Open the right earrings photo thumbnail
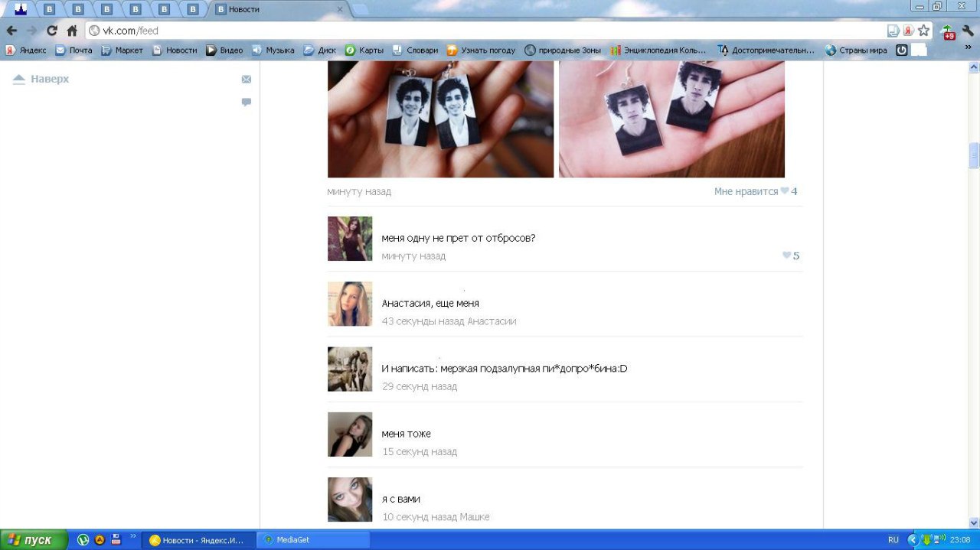 [x=671, y=119]
